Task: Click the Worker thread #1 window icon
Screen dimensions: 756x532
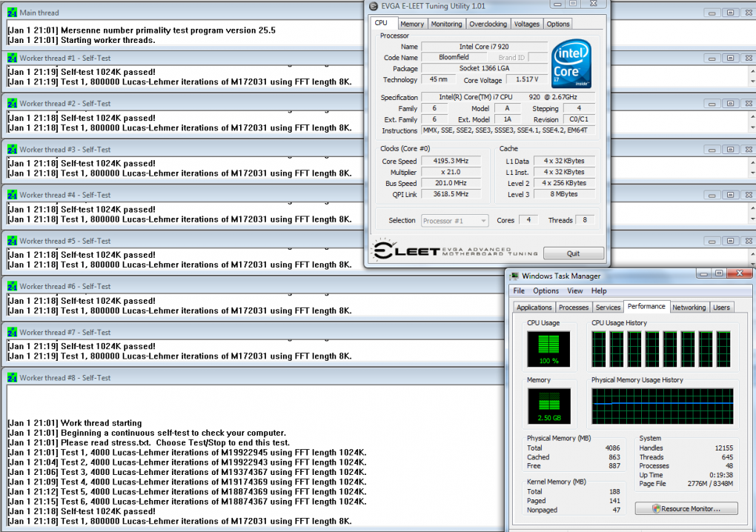Action: point(12,58)
